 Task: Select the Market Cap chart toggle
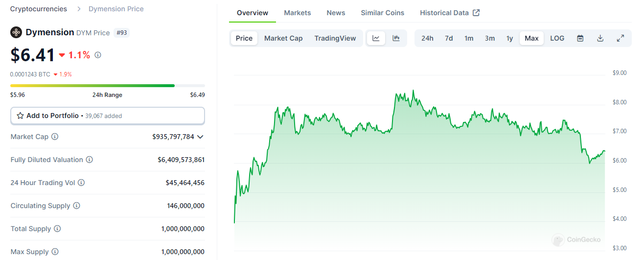(283, 38)
